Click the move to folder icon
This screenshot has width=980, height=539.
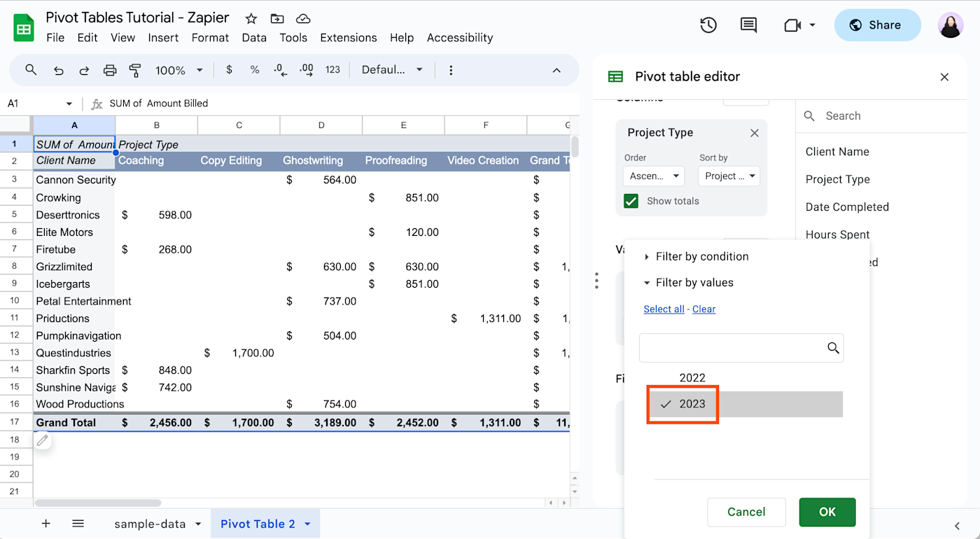(277, 19)
